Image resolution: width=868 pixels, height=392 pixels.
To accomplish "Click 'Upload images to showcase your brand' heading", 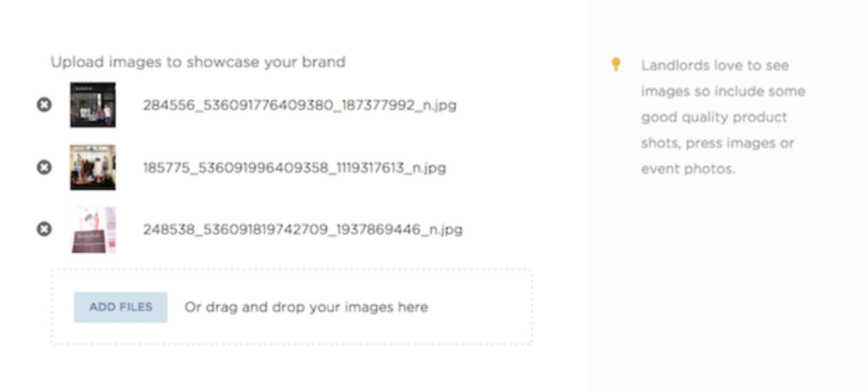I will click(198, 62).
